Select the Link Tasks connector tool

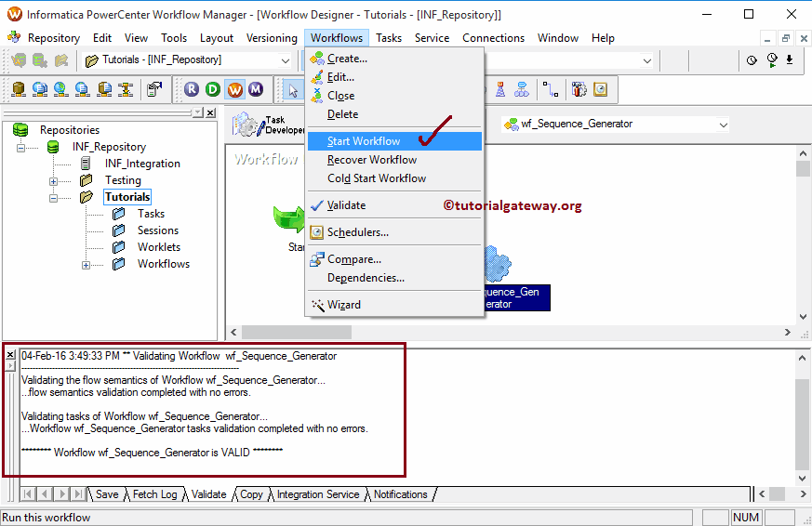pos(550,89)
